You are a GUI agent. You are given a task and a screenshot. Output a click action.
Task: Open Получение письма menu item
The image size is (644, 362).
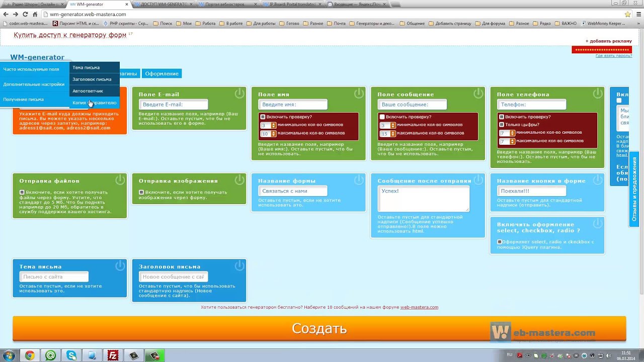click(35, 100)
